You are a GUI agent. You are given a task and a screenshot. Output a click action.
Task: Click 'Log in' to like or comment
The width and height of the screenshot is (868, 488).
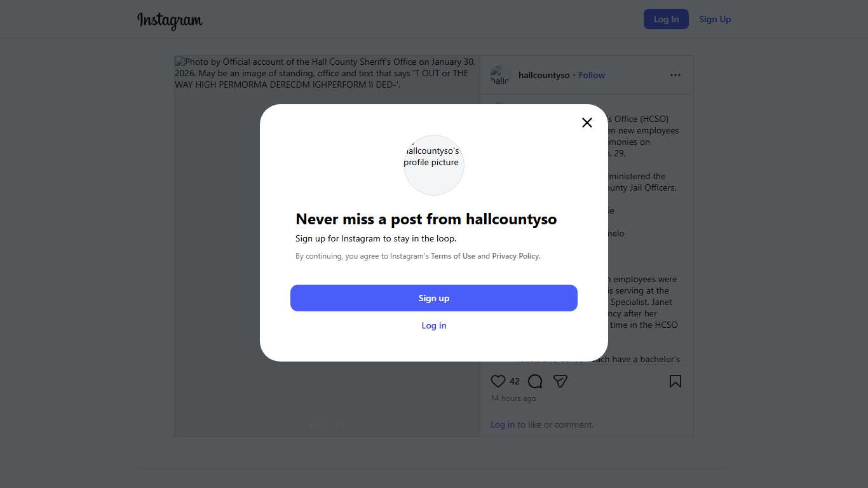pyautogui.click(x=503, y=424)
